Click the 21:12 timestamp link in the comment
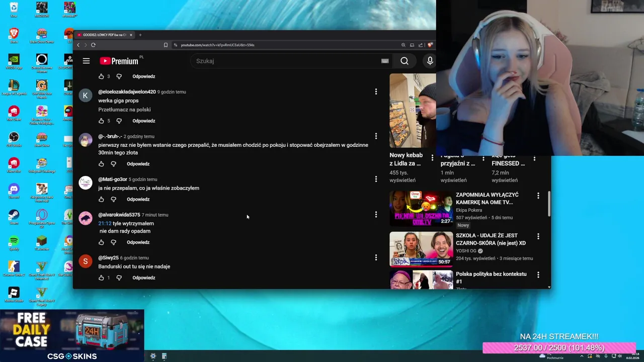The width and height of the screenshot is (644, 362). point(105,223)
